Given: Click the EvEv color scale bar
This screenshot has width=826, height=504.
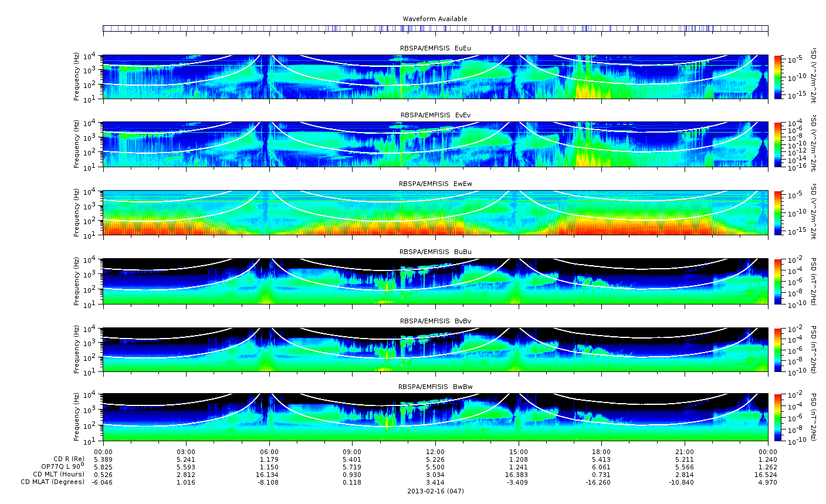Looking at the screenshot, I should 778,144.
